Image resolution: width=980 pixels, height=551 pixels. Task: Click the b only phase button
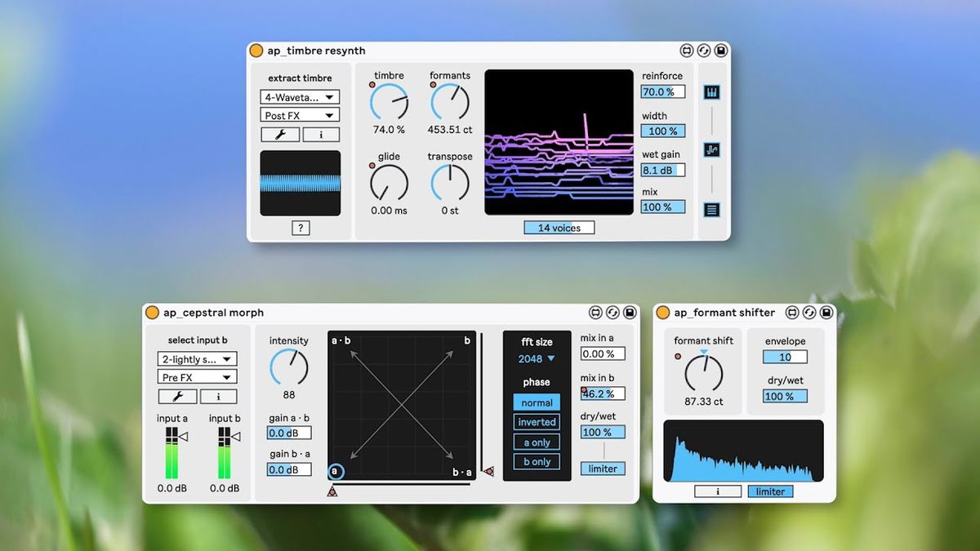click(537, 462)
